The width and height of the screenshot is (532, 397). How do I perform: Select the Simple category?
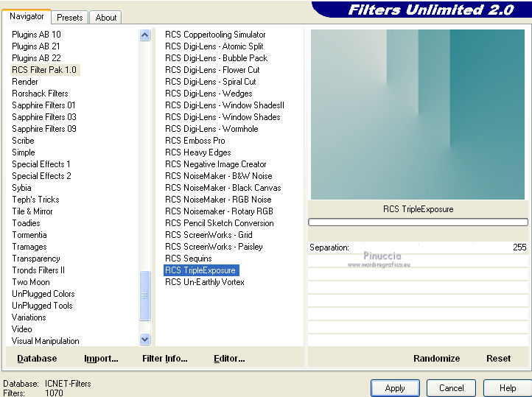24,152
